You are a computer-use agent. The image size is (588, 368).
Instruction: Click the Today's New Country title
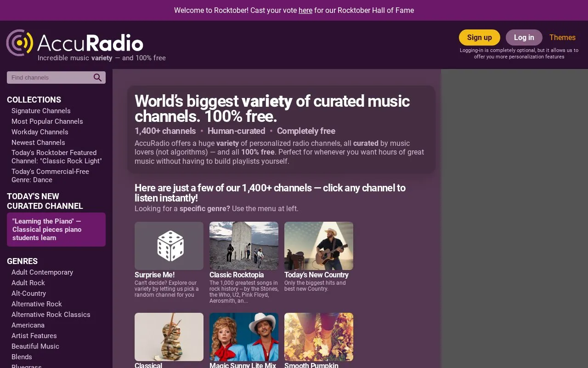(317, 275)
